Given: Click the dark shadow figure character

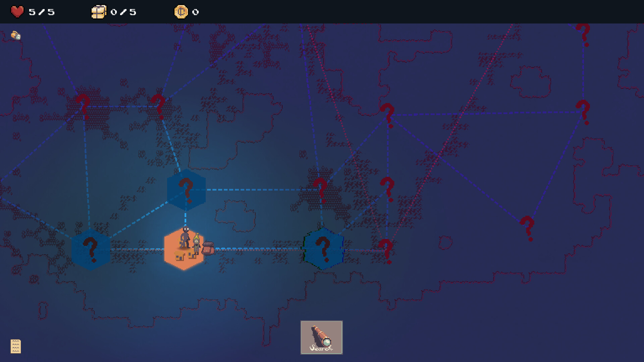Looking at the screenshot, I should pyautogui.click(x=185, y=237).
